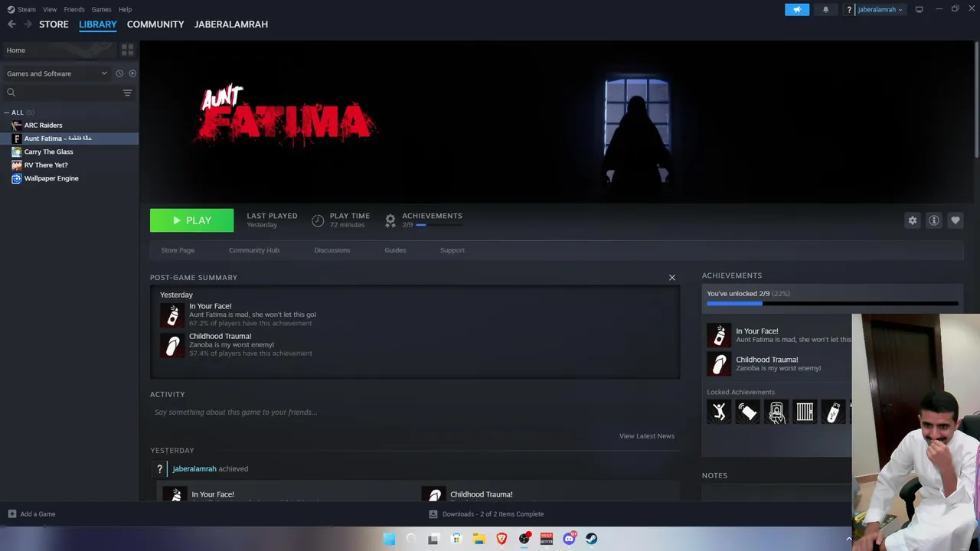Open the Steam menu

pos(21,9)
